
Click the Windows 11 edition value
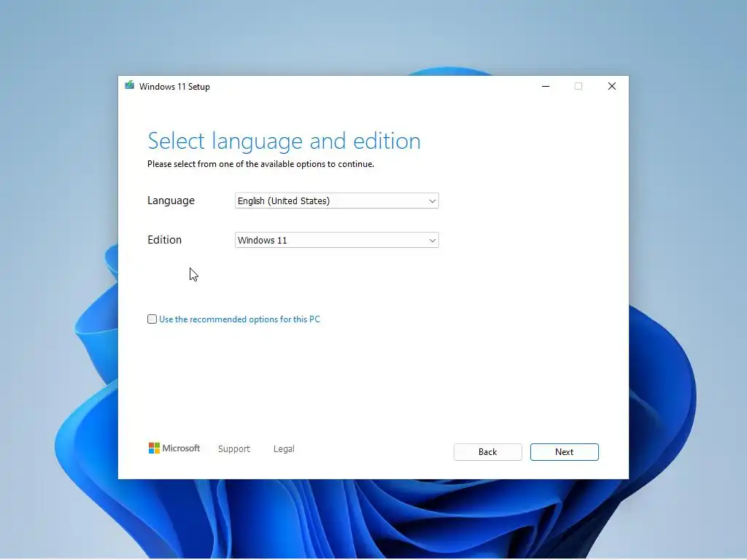[x=263, y=241]
